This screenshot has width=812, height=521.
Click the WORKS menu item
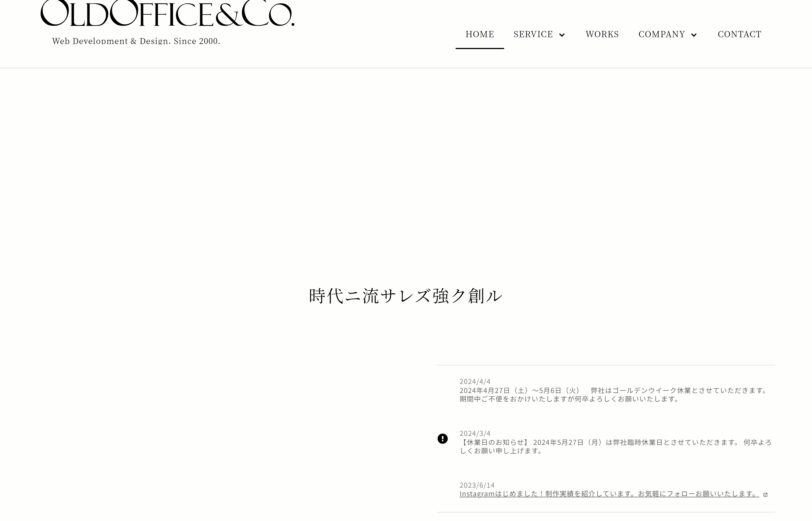tap(602, 34)
